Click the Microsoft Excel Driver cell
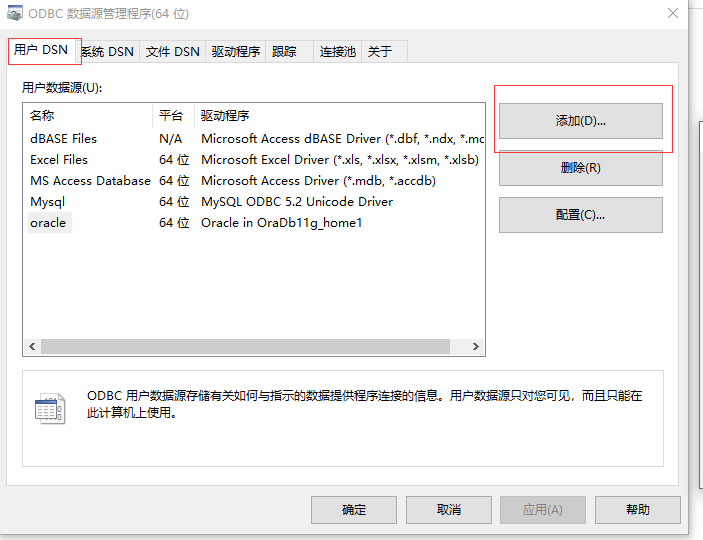The image size is (703, 540). (x=340, y=160)
